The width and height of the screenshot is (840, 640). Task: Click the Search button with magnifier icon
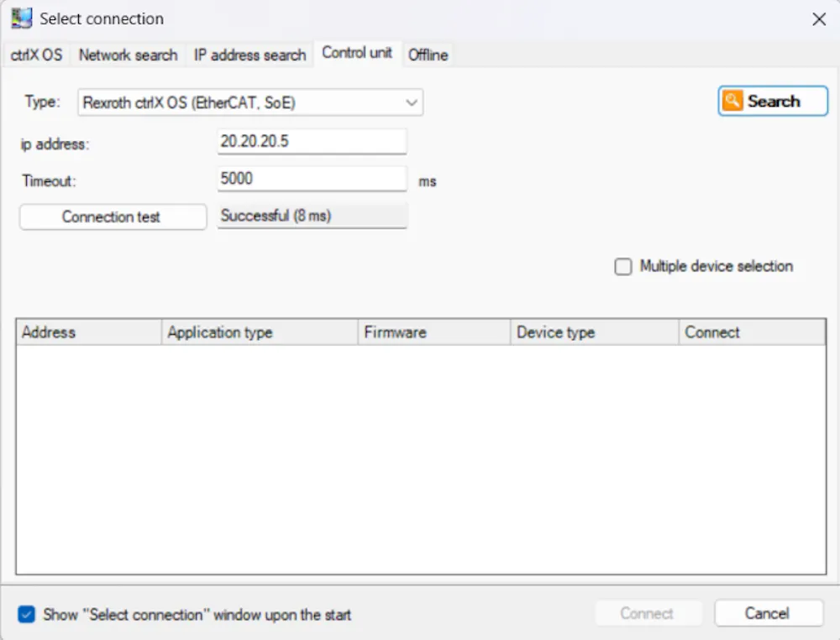(773, 101)
